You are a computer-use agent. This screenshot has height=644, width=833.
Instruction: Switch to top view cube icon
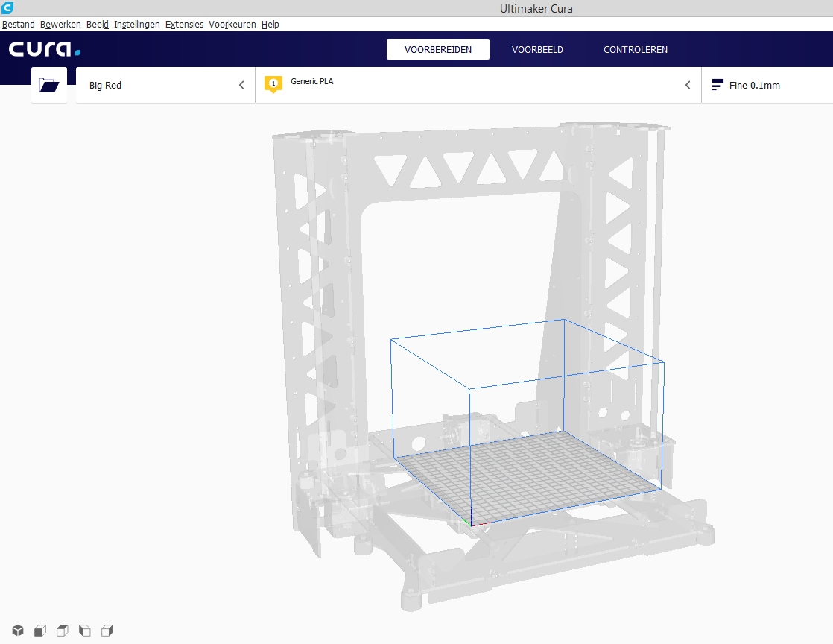point(62,630)
